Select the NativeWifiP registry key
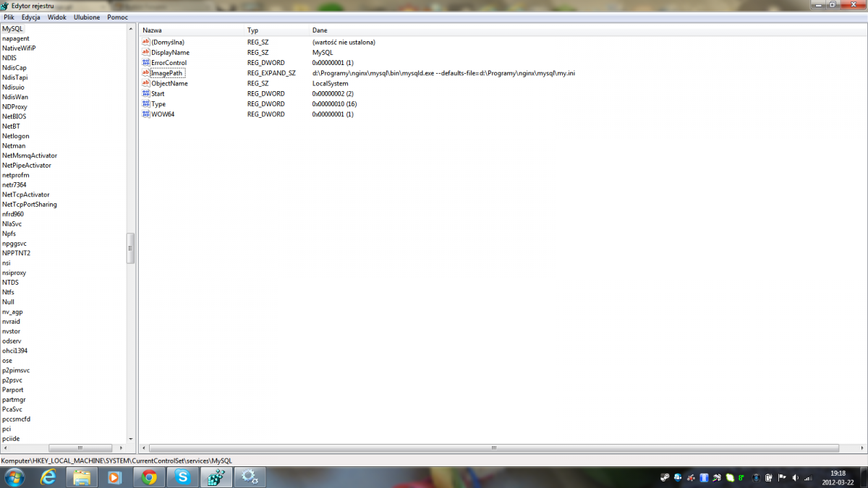Viewport: 868px width, 488px height. coord(19,48)
